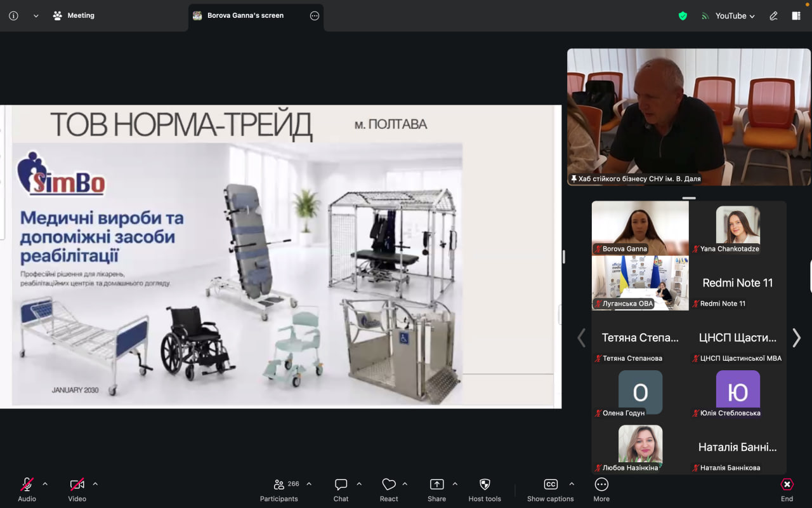Turn on the camera with the Video button

point(77,490)
